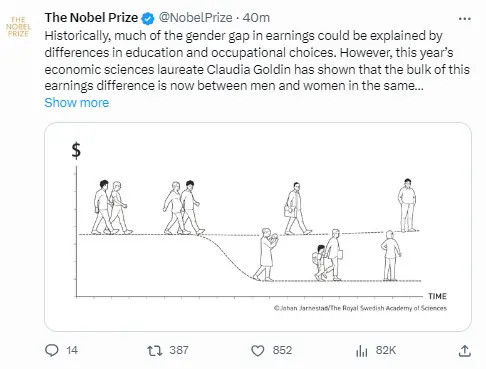Image resolution: width=486 pixels, height=369 pixels.
Task: Click the blue verified badge
Action: tap(148, 18)
